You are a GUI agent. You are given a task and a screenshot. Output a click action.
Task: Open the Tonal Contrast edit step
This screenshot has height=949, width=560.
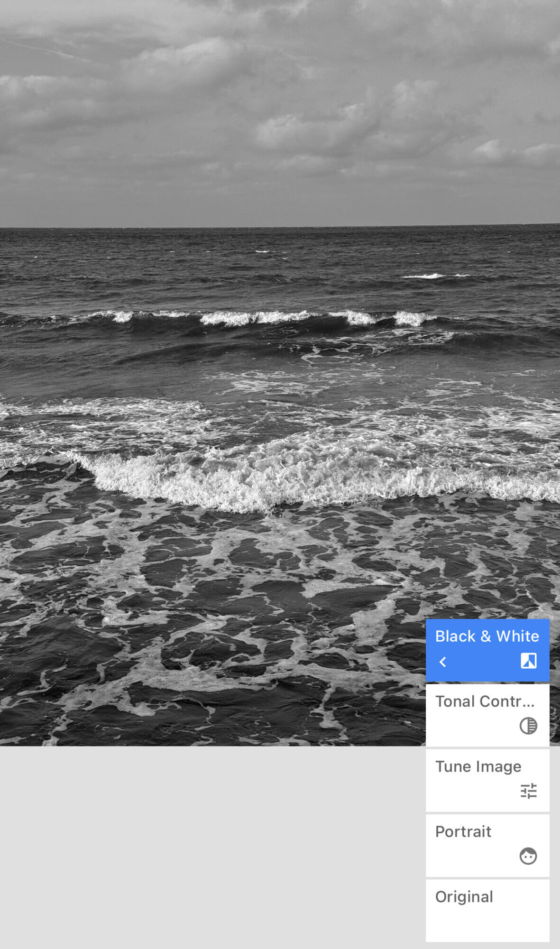click(487, 715)
